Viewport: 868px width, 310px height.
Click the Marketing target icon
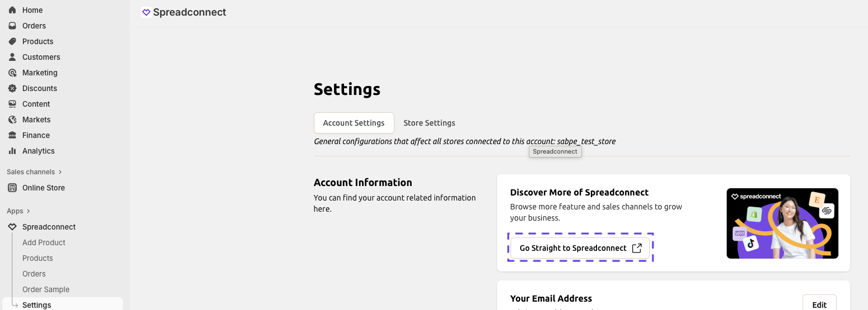12,73
